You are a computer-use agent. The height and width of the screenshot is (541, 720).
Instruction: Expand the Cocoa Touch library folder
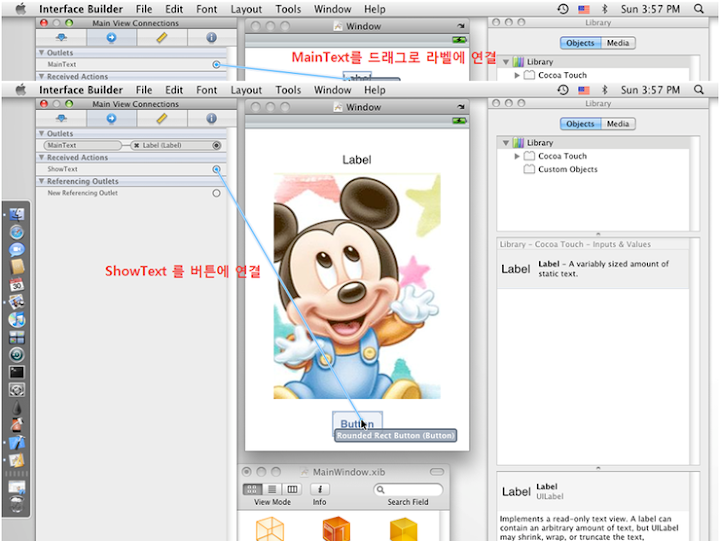517,156
